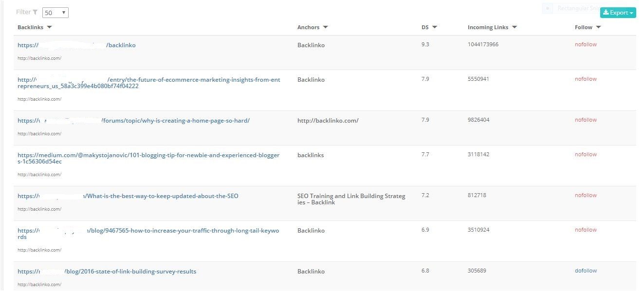This screenshot has width=644, height=291.
Task: Open the 2016-state-of-link-building-survey link
Action: pos(107,272)
